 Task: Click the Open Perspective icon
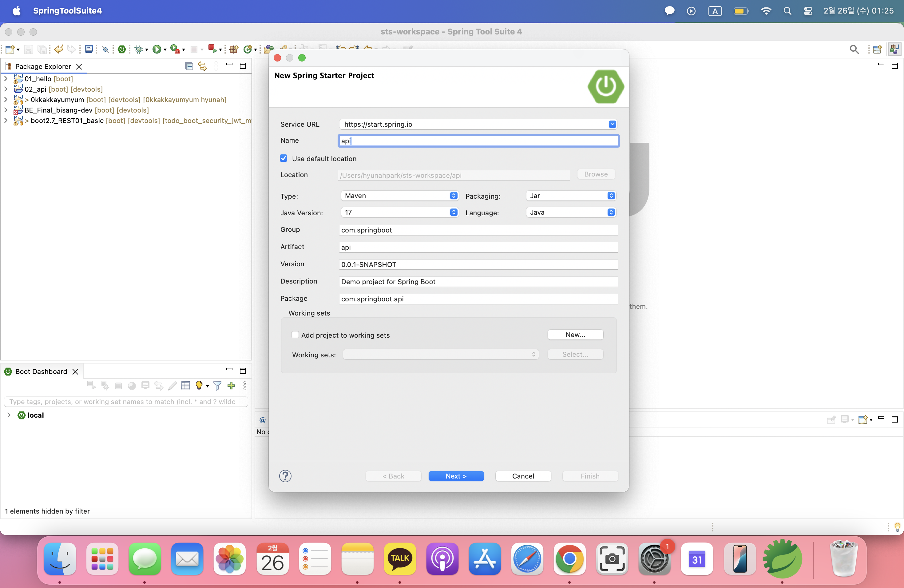coord(878,50)
